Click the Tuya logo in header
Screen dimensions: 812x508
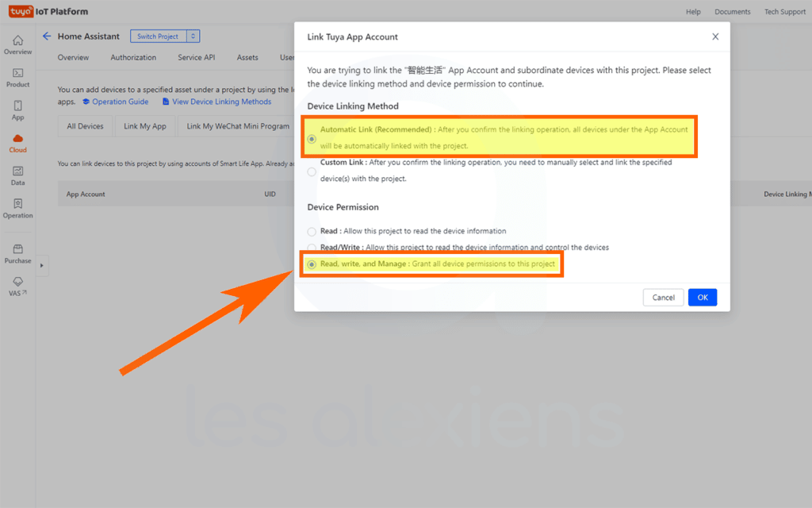click(21, 11)
